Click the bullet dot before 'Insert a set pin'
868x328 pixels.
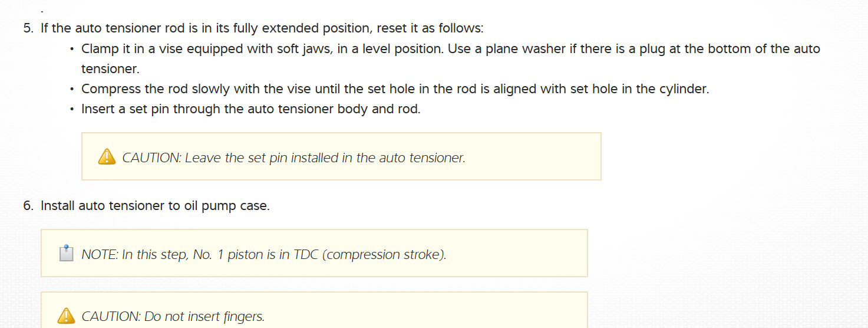pos(72,110)
